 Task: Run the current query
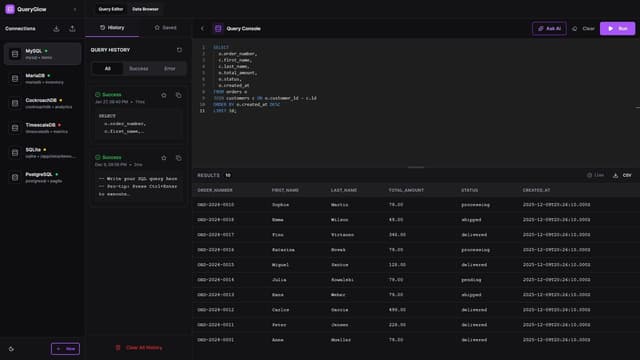[617, 29]
